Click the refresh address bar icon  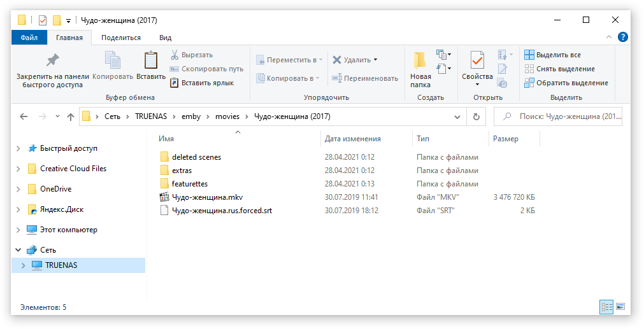tap(476, 116)
